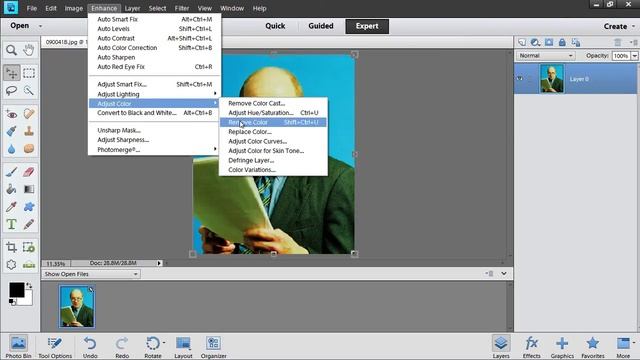The height and width of the screenshot is (360, 640).
Task: Expand the Adjust Lighting submenu
Action: pyautogui.click(x=154, y=94)
